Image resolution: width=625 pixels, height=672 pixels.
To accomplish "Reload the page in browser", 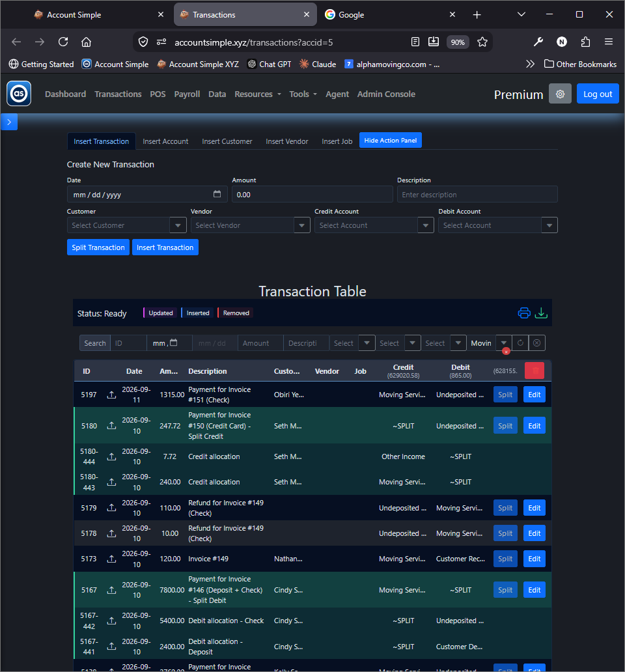I will pos(63,42).
